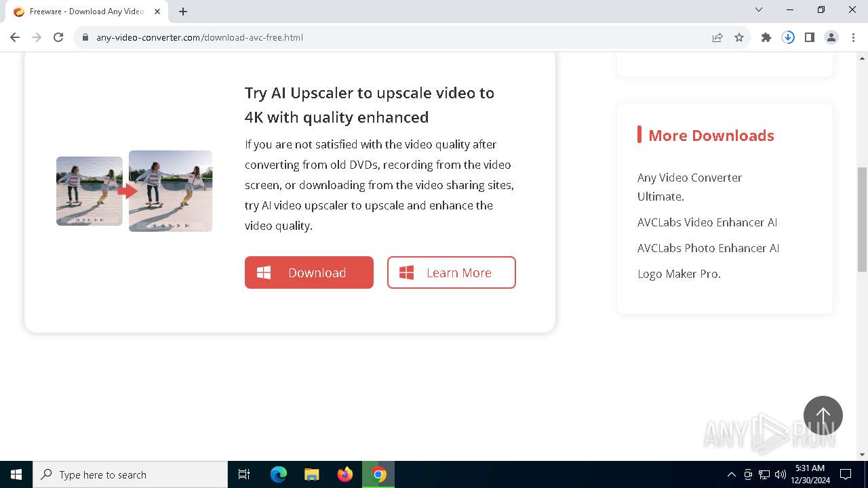Click the Learn More button

(x=452, y=272)
